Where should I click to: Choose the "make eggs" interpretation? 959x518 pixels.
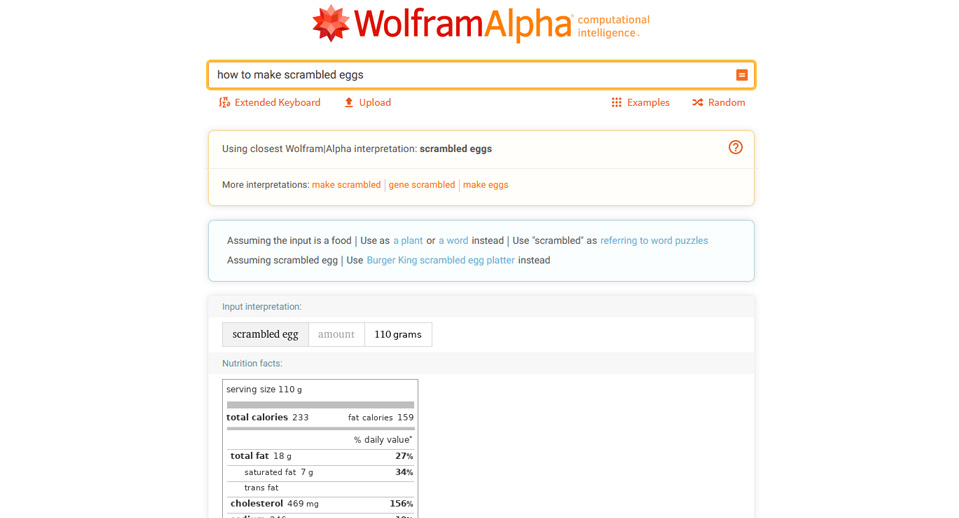pyautogui.click(x=486, y=185)
